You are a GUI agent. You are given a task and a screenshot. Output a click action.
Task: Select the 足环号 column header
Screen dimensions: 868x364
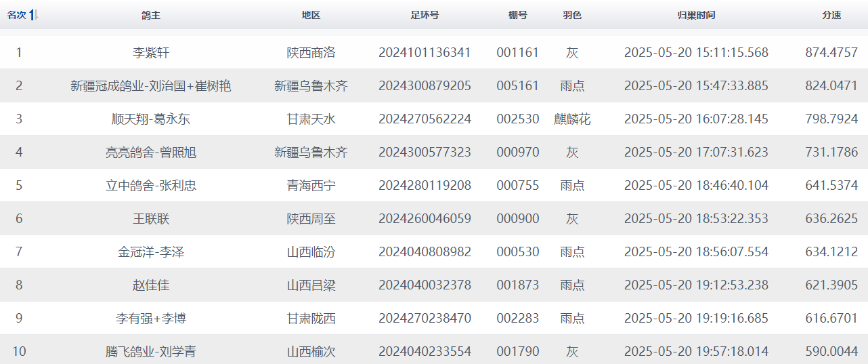coord(425,15)
